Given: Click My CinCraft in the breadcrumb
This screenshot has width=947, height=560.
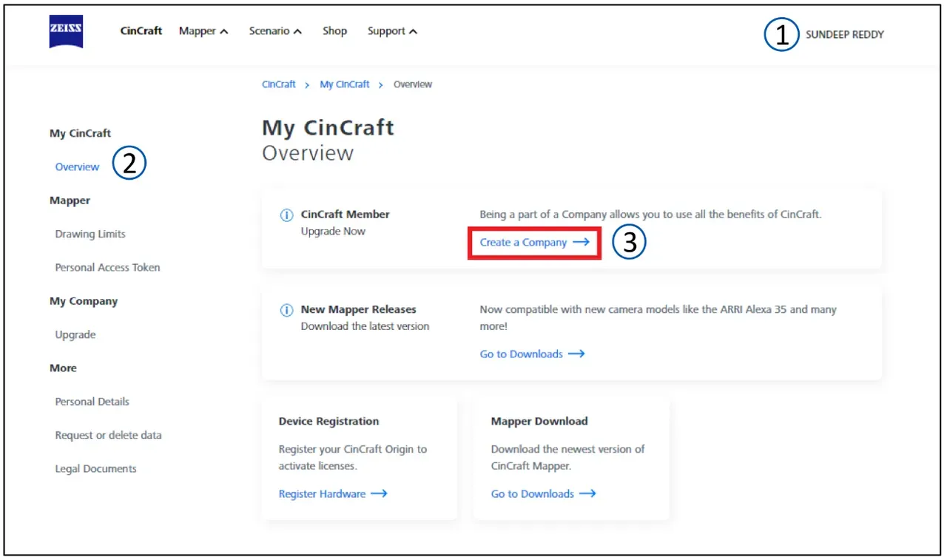Looking at the screenshot, I should (x=345, y=84).
